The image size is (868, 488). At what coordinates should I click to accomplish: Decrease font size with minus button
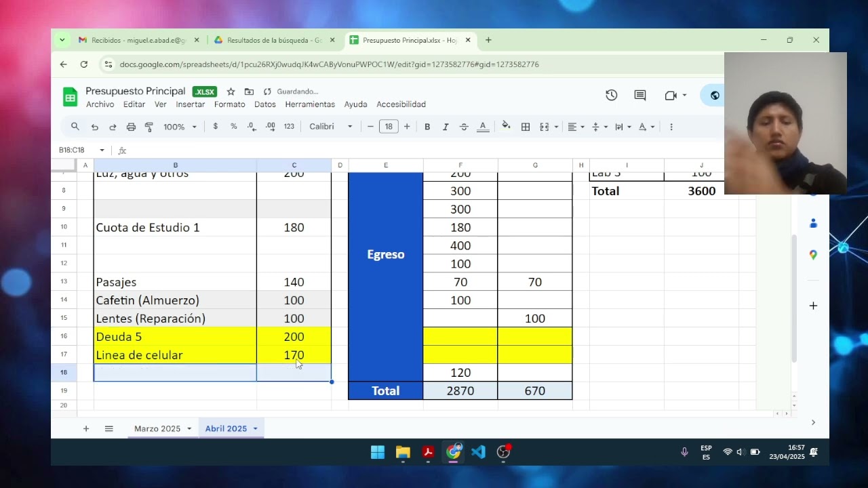[x=370, y=127]
